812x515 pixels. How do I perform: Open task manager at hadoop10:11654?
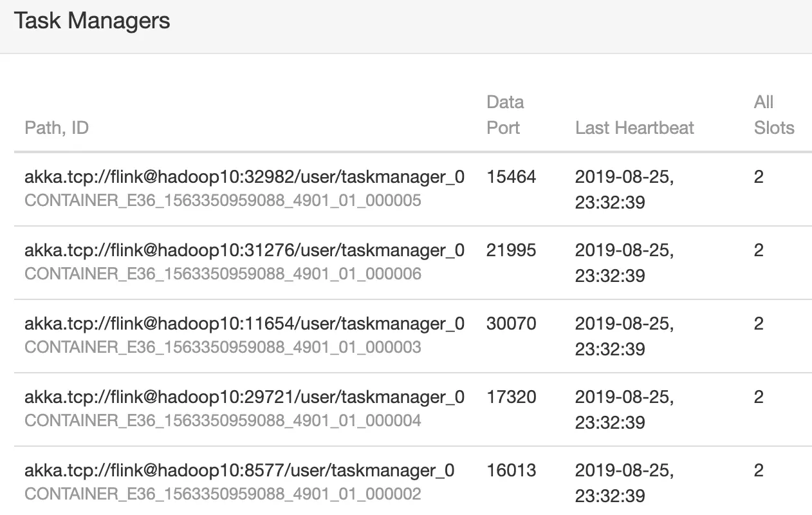pos(245,324)
